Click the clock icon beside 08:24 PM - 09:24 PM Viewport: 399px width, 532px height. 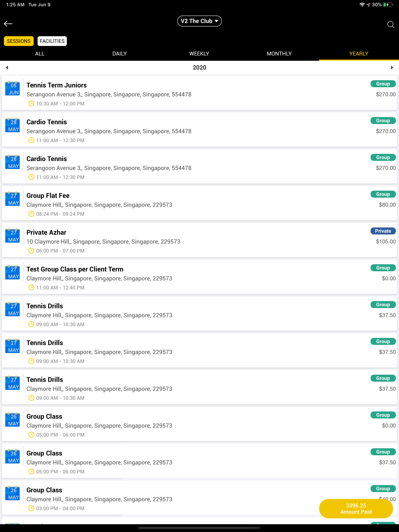(31, 214)
